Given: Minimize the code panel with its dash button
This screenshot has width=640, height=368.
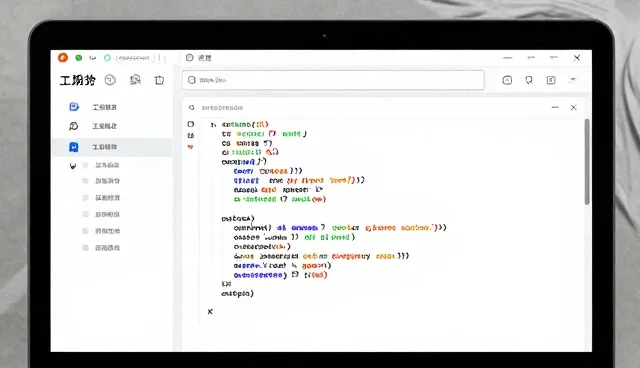Looking at the screenshot, I should 555,107.
